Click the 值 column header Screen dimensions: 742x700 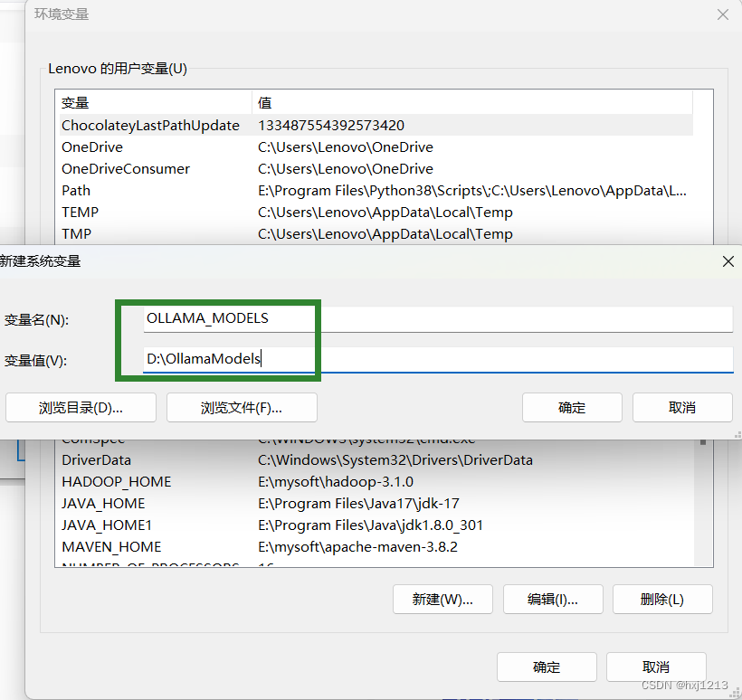click(472, 102)
